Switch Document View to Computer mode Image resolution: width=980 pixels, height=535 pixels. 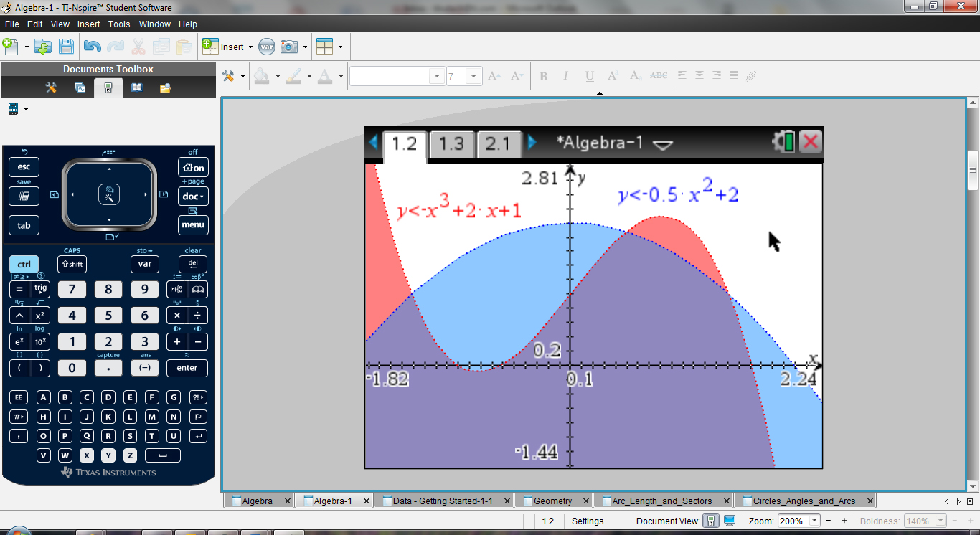tap(730, 521)
